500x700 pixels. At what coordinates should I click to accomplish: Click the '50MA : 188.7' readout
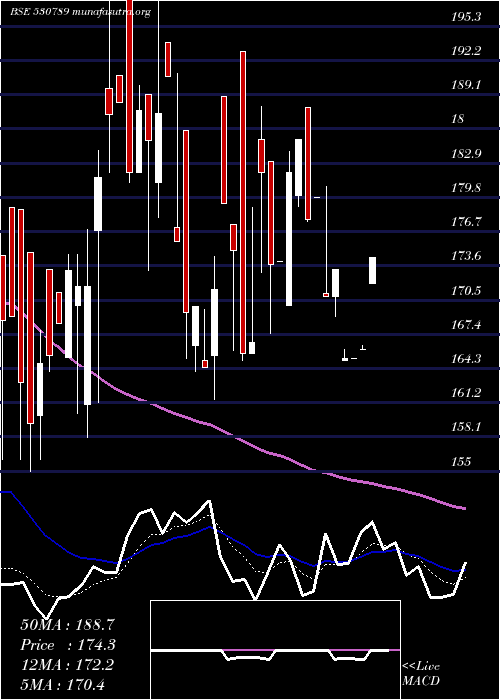[67, 624]
